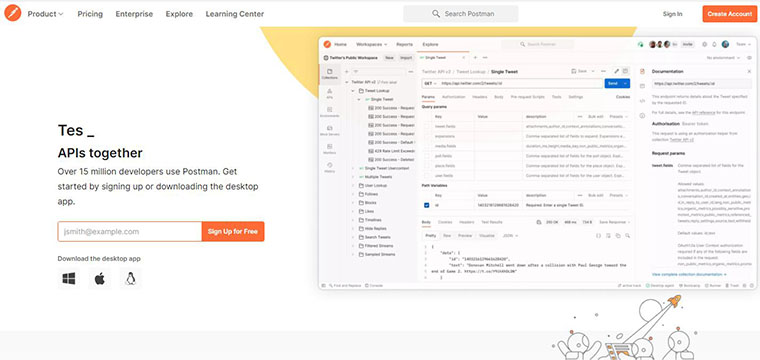Download the macOS desktop app
Image resolution: width=760 pixels, height=360 pixels.
pyautogui.click(x=99, y=279)
